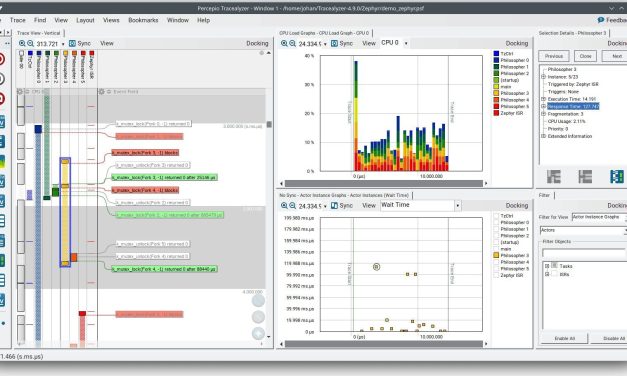This screenshot has height=376, width=627.
Task: Click upward circular navigation button in trace view
Action: tap(258, 301)
